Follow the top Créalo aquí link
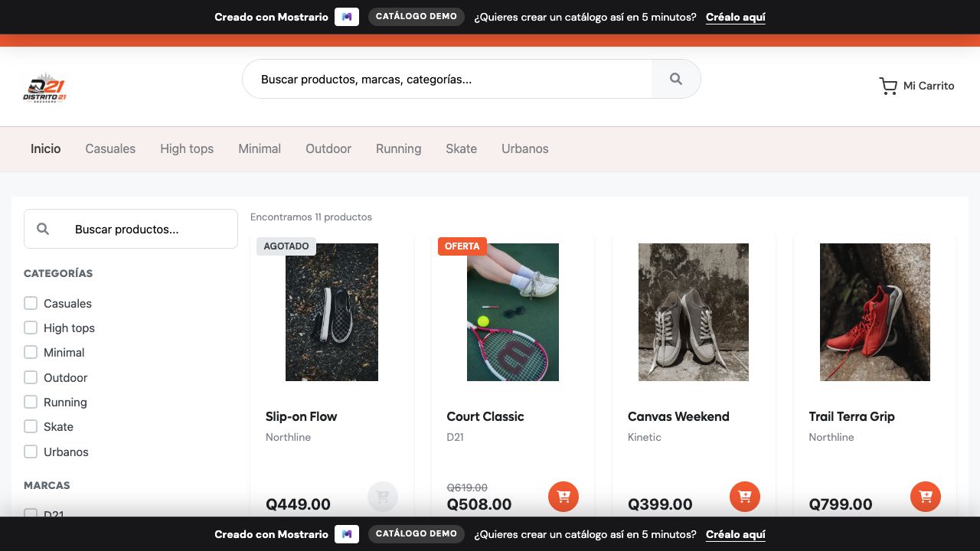The height and width of the screenshot is (551, 980). click(736, 17)
